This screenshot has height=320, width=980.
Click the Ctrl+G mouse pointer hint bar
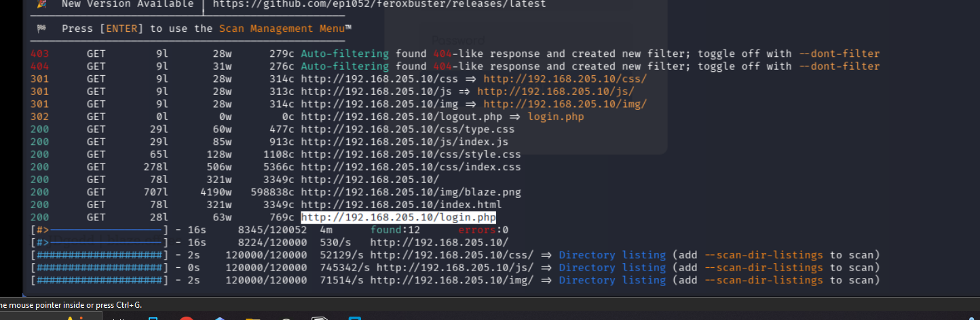71,305
